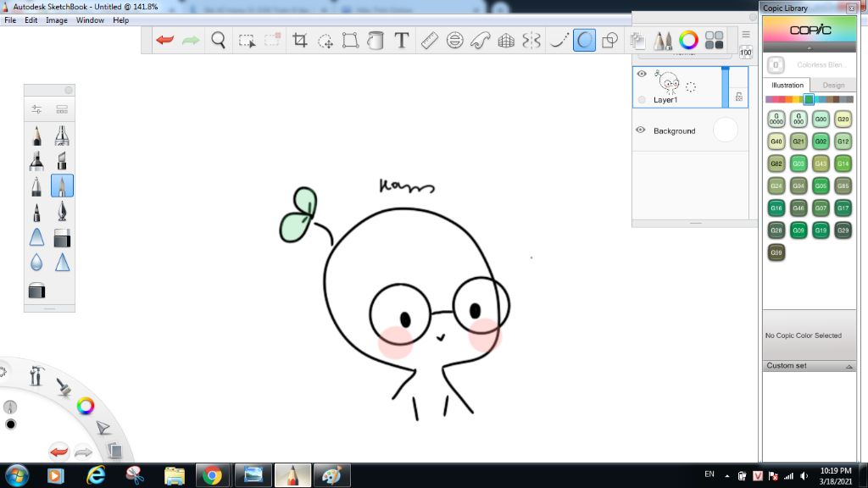Open Google Chrome from the taskbar
The width and height of the screenshot is (868, 488).
point(211,475)
